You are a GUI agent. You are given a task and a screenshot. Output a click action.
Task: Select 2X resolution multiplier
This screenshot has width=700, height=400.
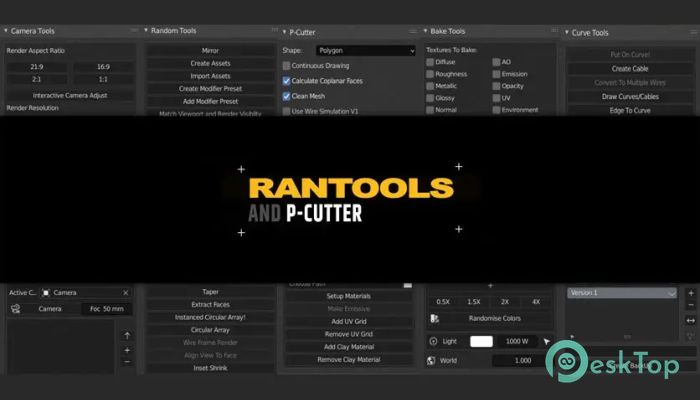[x=505, y=302]
